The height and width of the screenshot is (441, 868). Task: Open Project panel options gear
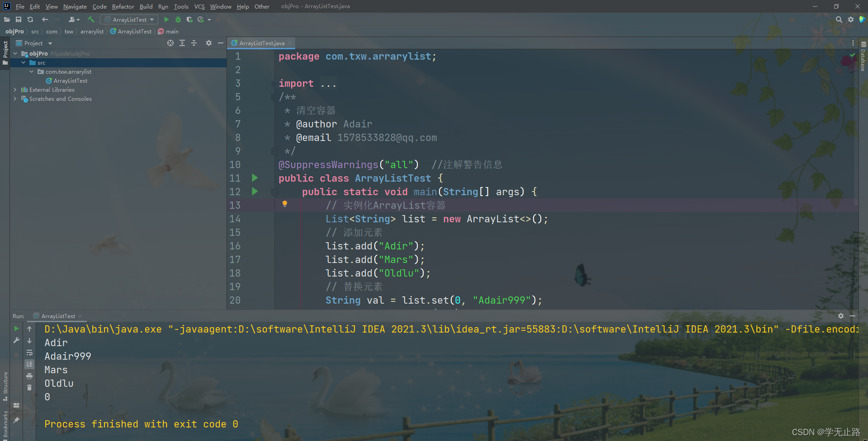[208, 43]
